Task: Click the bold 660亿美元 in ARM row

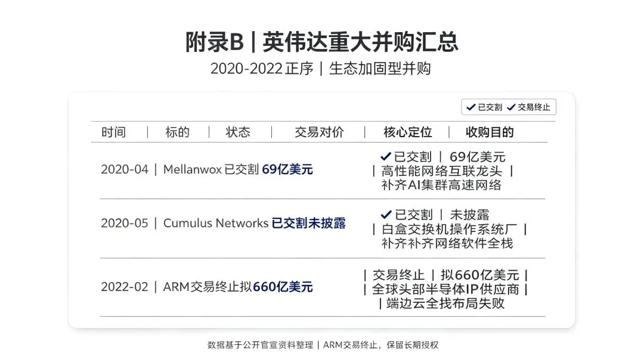Action: click(x=283, y=287)
